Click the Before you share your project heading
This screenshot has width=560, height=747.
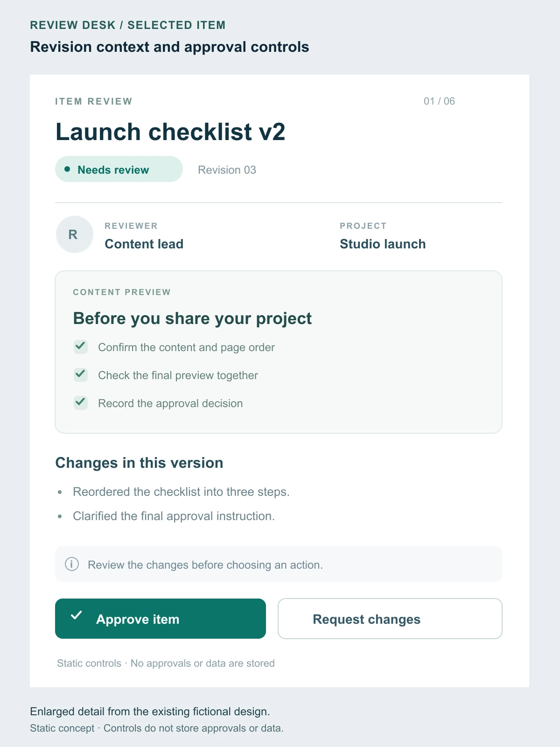(x=192, y=318)
